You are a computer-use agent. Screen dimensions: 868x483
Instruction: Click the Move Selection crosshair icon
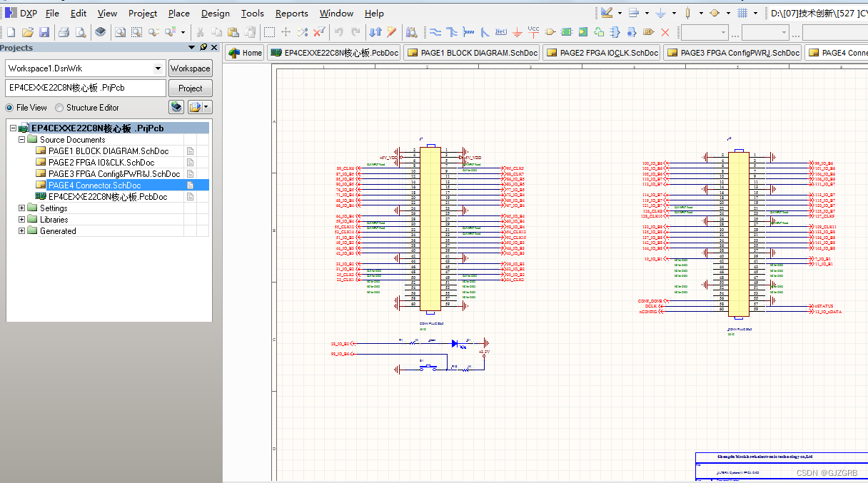click(286, 32)
